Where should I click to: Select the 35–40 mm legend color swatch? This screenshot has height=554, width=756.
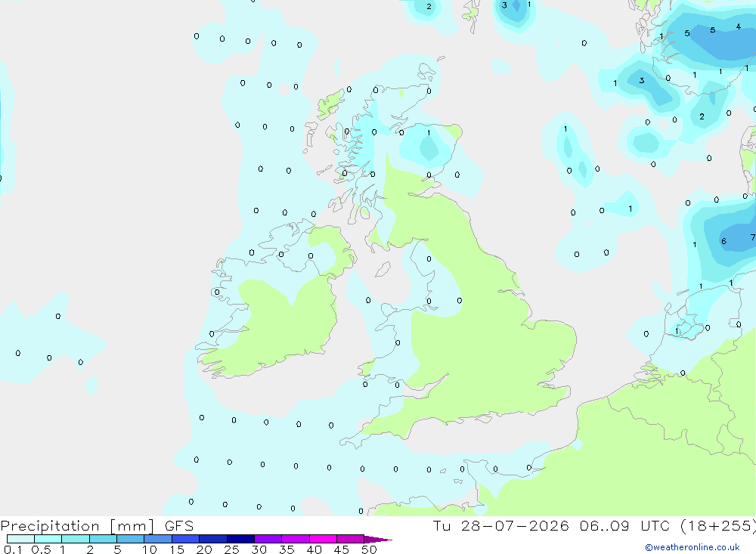[x=296, y=539]
